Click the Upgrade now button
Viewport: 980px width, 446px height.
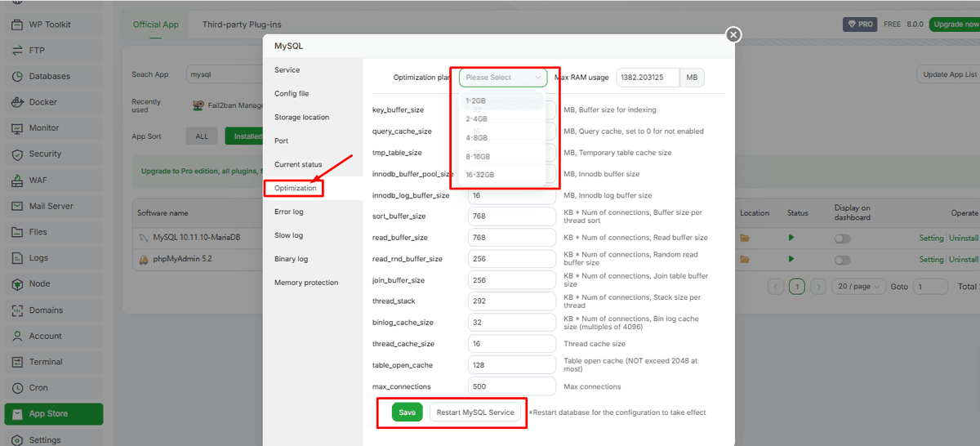955,25
